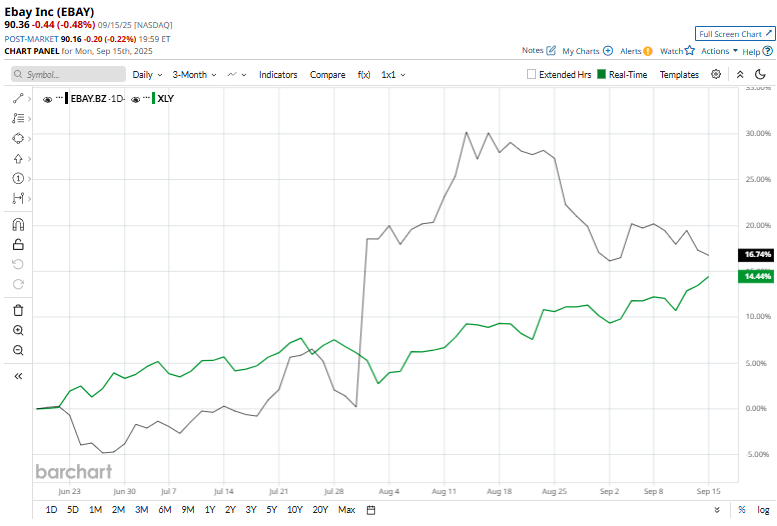Viewport: 777px width, 526px height.
Task: Open the Indicators menu
Action: click(x=278, y=74)
